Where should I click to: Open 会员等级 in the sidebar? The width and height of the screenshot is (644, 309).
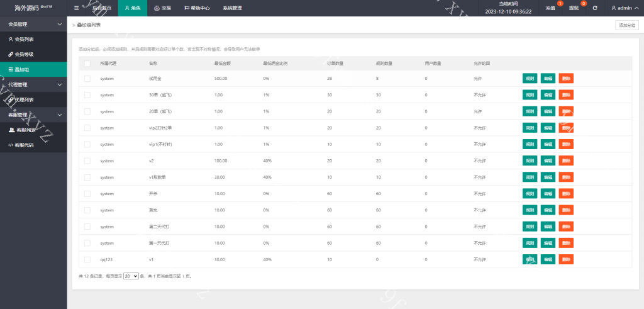coord(33,54)
